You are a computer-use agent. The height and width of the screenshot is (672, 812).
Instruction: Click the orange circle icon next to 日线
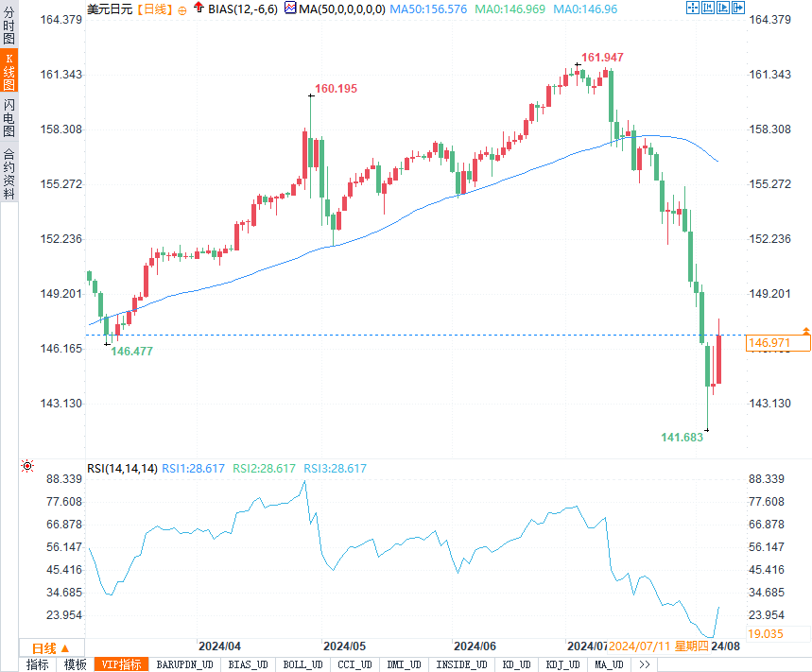pyautogui.click(x=182, y=10)
